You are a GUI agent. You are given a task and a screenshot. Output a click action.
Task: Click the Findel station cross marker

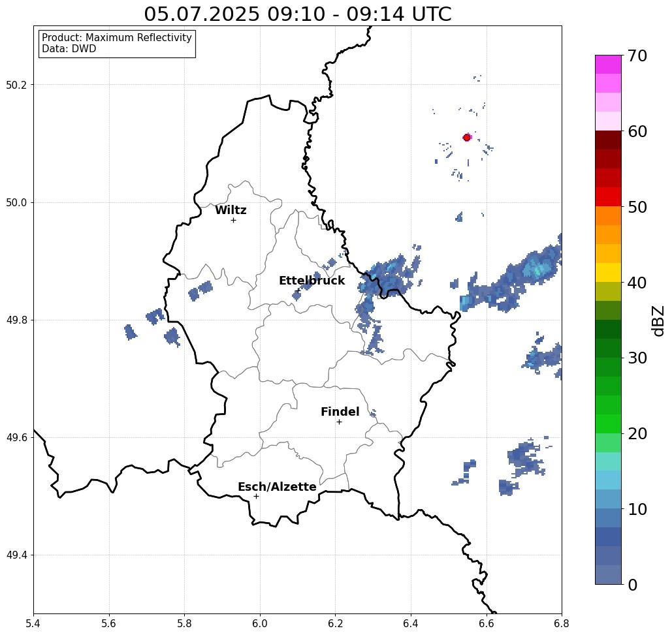339,422
